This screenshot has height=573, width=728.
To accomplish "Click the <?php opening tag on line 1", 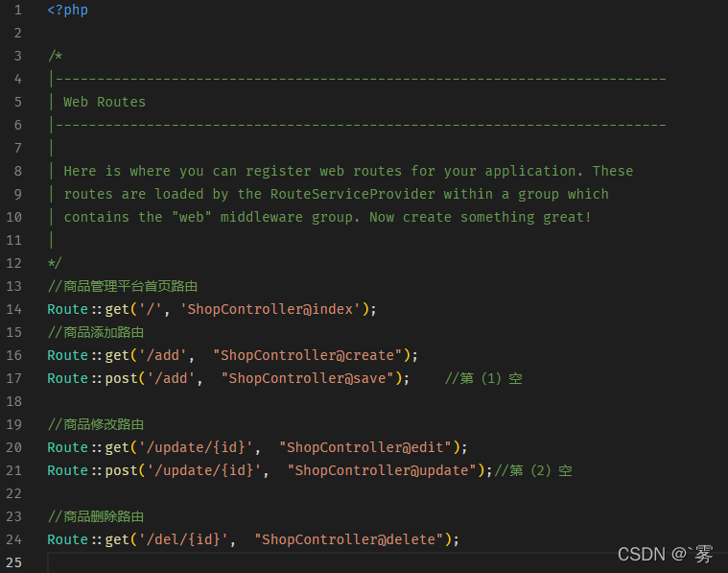I will 68,10.
